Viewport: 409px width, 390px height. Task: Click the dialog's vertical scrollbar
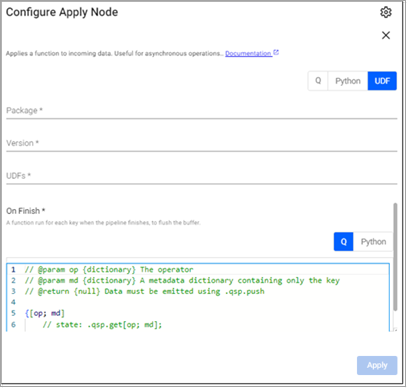tap(395, 257)
